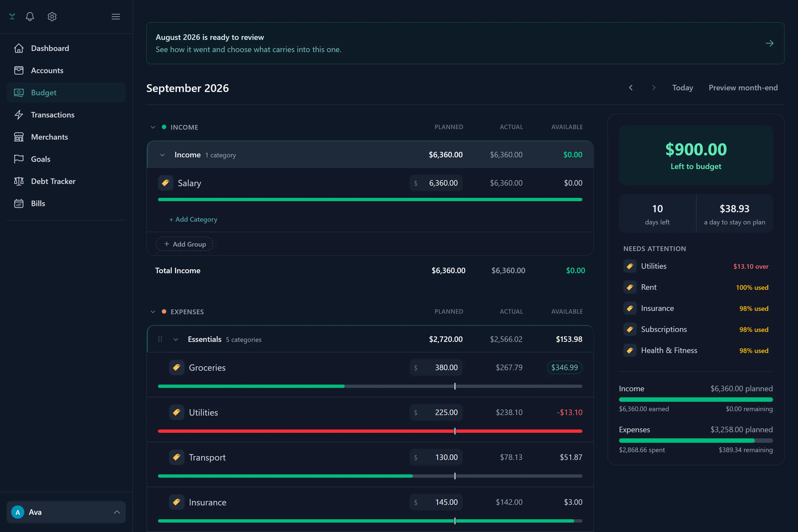Open Goals section
This screenshot has width=798, height=532.
pos(66,159)
